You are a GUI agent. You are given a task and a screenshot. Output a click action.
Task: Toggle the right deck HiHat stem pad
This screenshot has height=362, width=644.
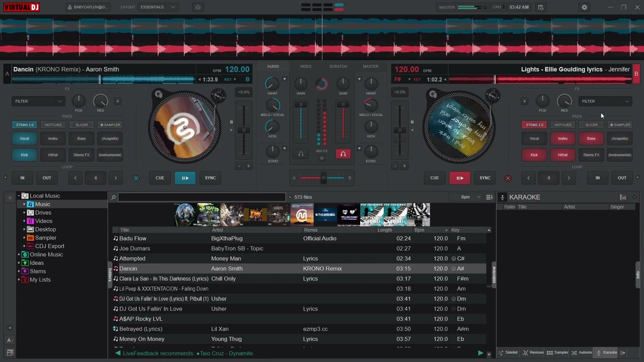(562, 155)
